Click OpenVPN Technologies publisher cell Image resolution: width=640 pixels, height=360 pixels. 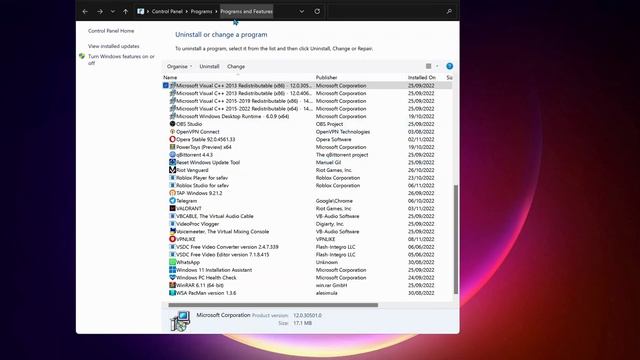(343, 131)
